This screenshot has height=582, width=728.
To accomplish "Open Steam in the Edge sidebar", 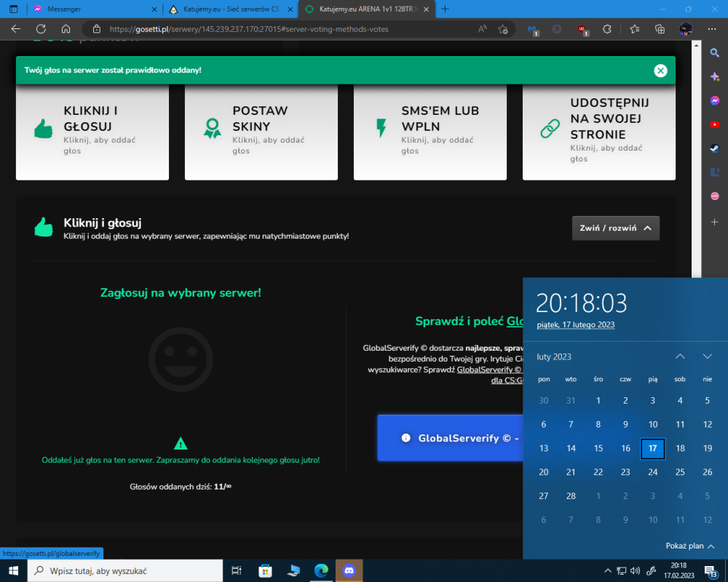I will [x=715, y=148].
